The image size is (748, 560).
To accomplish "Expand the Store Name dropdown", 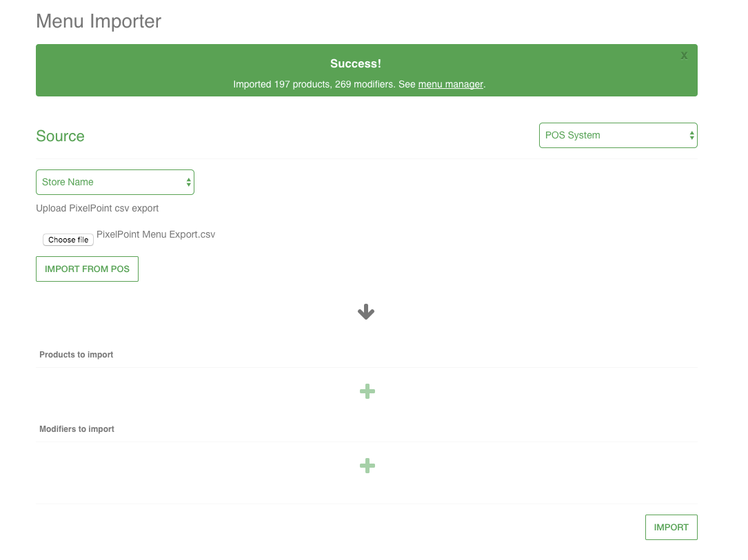I will pyautogui.click(x=114, y=183).
